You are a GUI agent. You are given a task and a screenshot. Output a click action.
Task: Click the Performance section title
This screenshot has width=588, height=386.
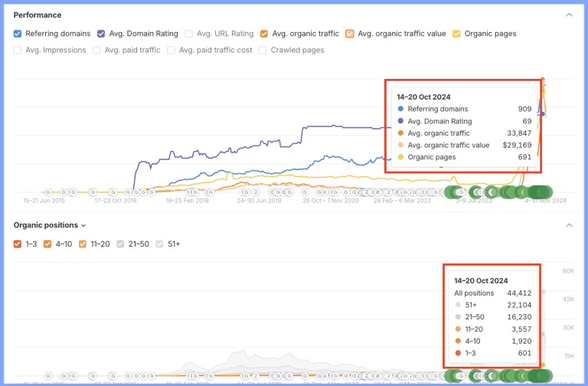(x=38, y=15)
